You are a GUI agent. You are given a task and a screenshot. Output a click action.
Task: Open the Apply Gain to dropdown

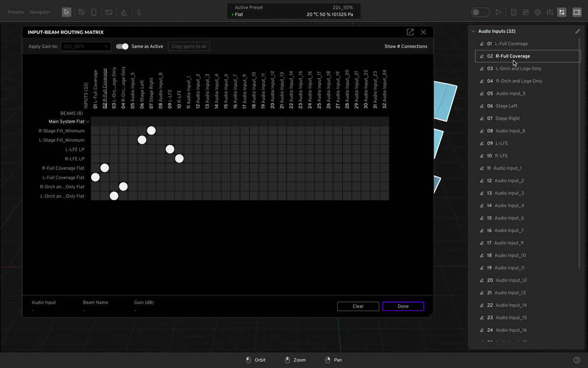tap(86, 47)
